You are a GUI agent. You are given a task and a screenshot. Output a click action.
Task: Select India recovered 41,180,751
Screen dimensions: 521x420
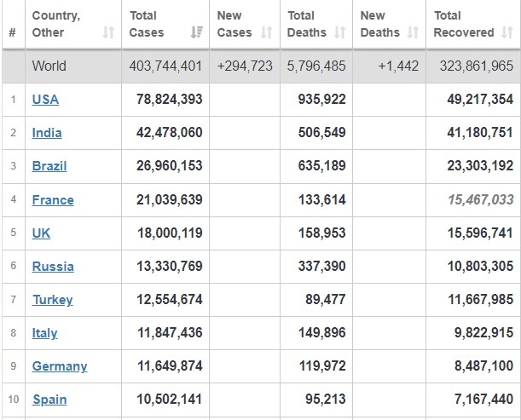click(480, 132)
